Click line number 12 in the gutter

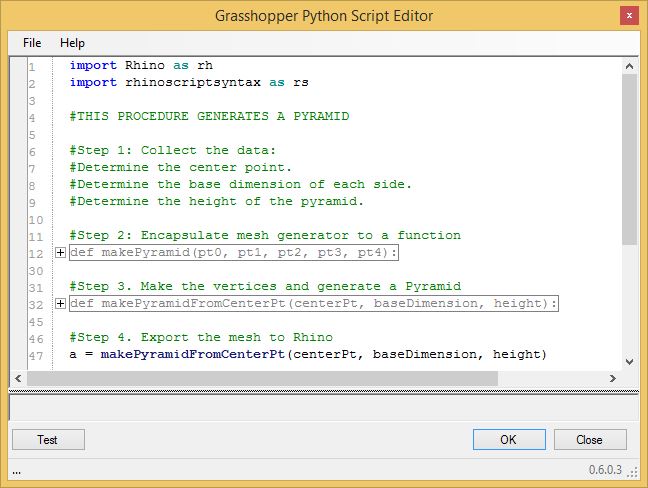point(36,254)
